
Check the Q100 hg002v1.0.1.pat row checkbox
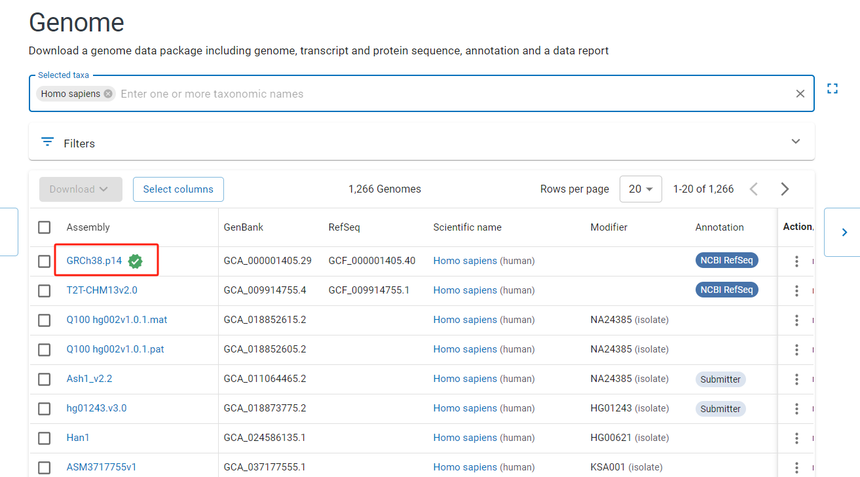[44, 350]
